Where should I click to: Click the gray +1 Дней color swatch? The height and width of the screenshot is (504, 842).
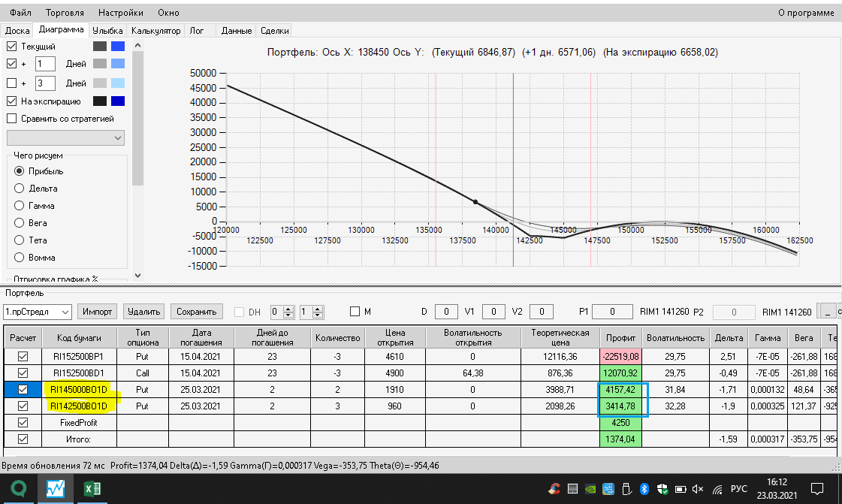pyautogui.click(x=100, y=63)
